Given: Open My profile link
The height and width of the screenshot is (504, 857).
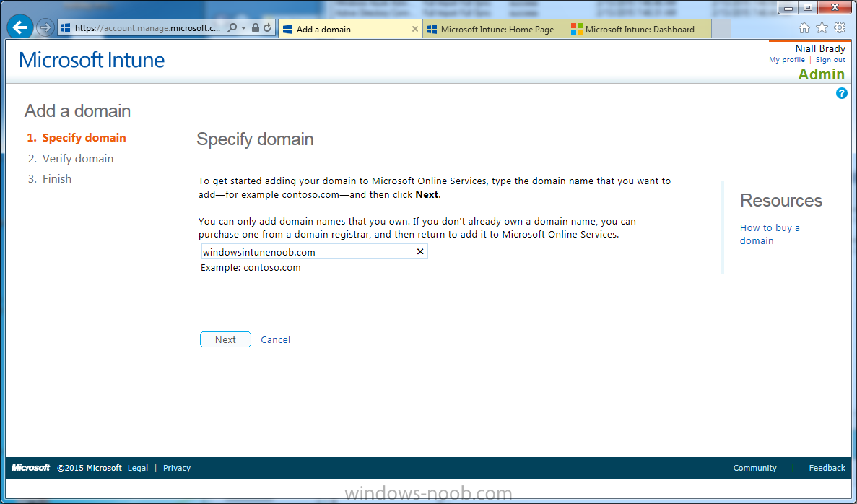Looking at the screenshot, I should [x=786, y=60].
